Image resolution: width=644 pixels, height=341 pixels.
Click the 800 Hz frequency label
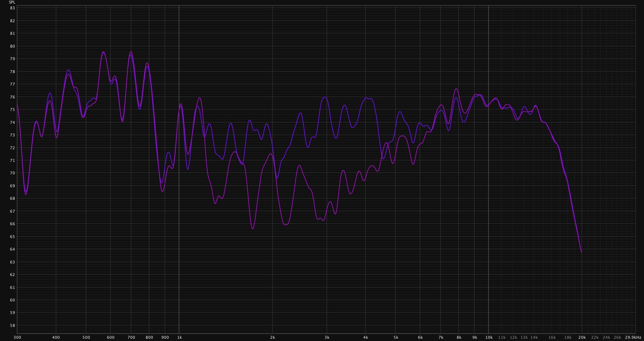[x=149, y=337]
